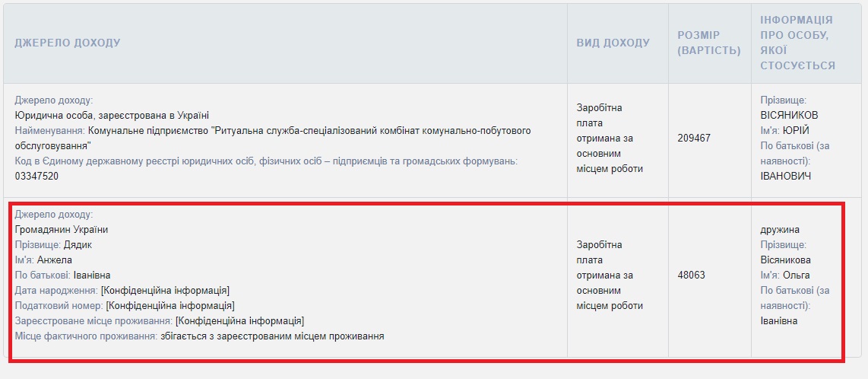Click the company code 03347520
The height and width of the screenshot is (379, 868).
pos(36,177)
